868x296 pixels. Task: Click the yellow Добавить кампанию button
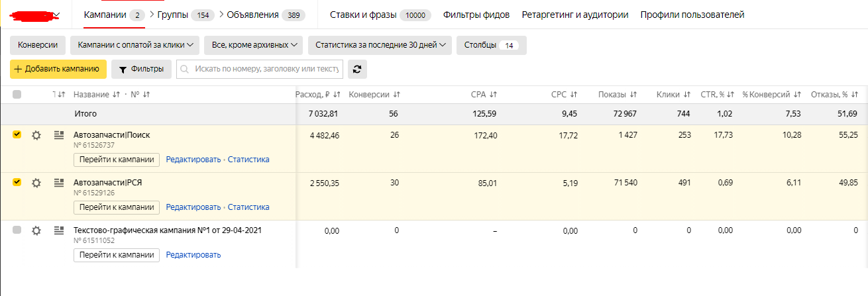[58, 69]
